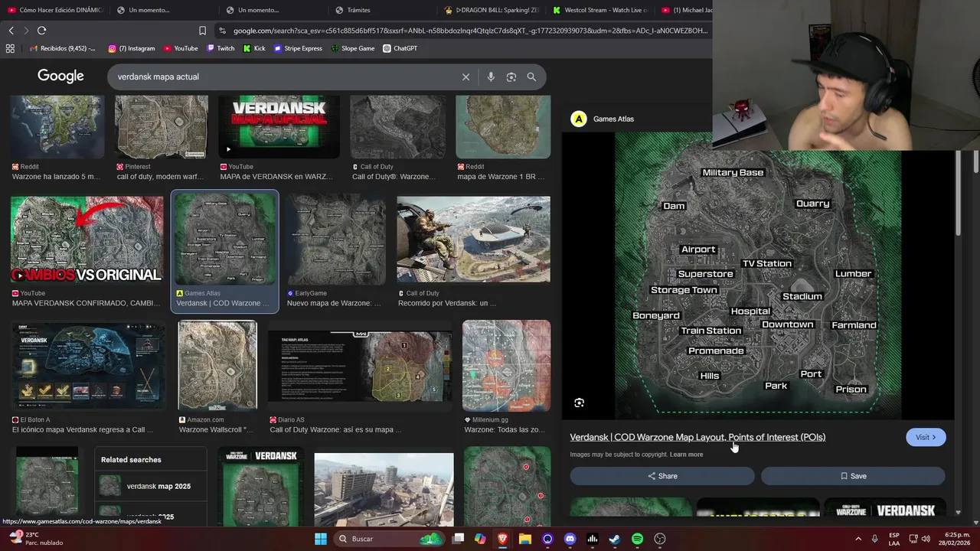Open File Explorer from the taskbar
Screen dimensions: 980x551
pyautogui.click(x=525, y=539)
